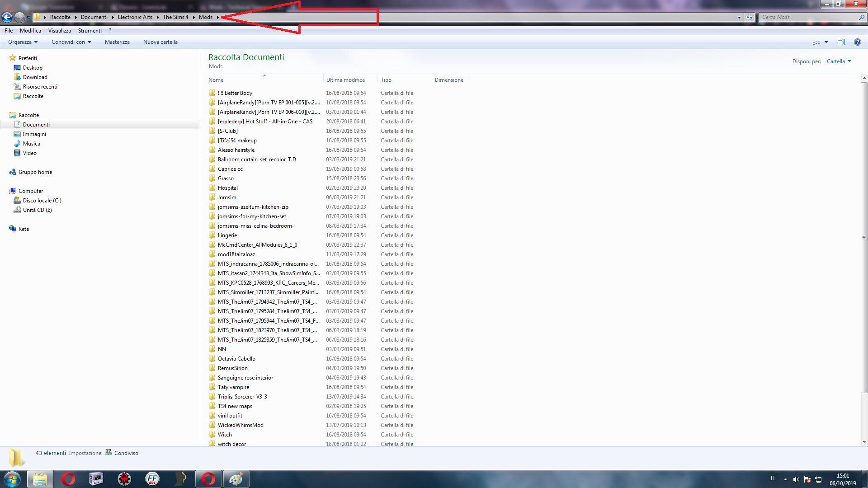The image size is (868, 488).
Task: Open the Visualizza menu
Action: 60,31
